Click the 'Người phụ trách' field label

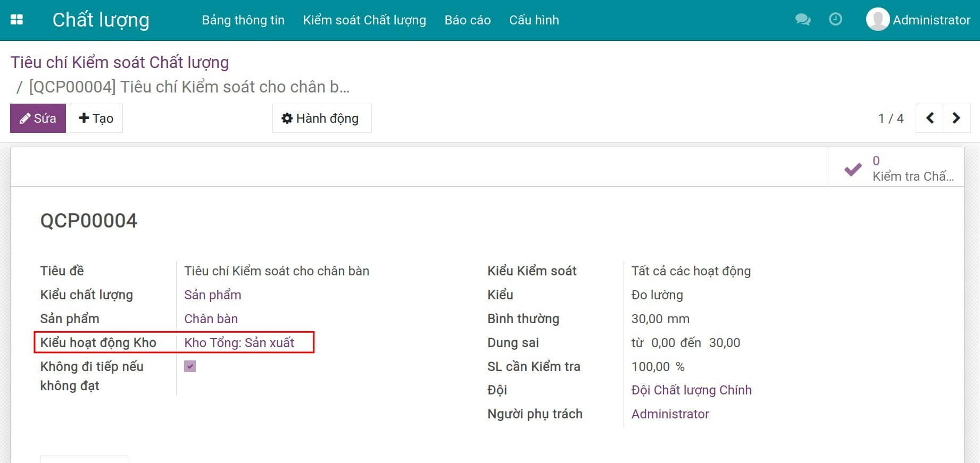[x=535, y=414]
